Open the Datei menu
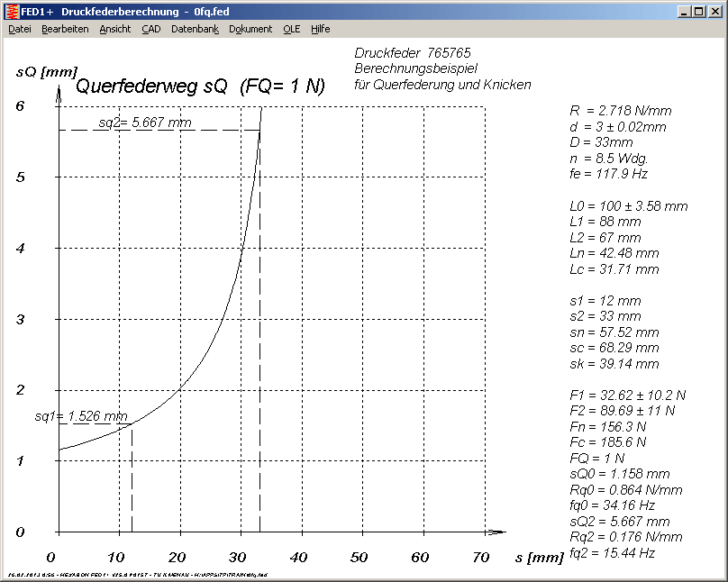728x582 pixels. click(x=20, y=29)
